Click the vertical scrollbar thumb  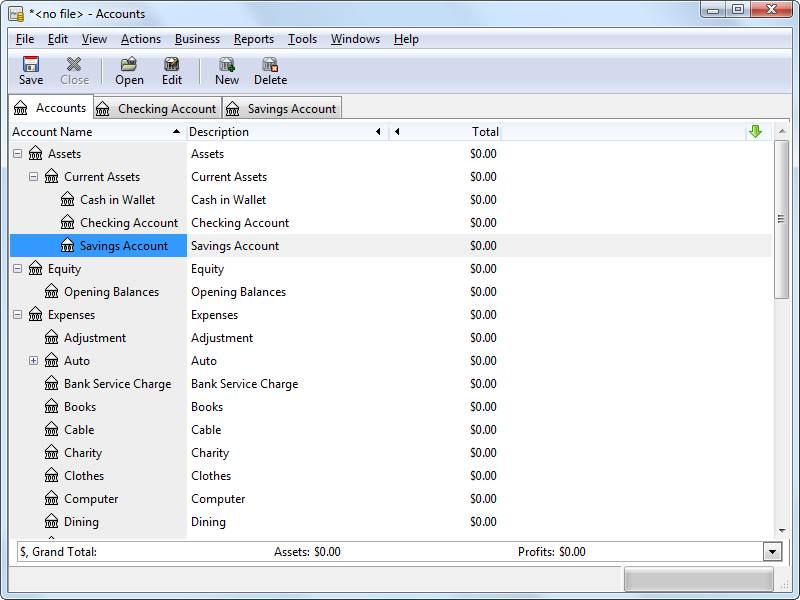[781, 219]
